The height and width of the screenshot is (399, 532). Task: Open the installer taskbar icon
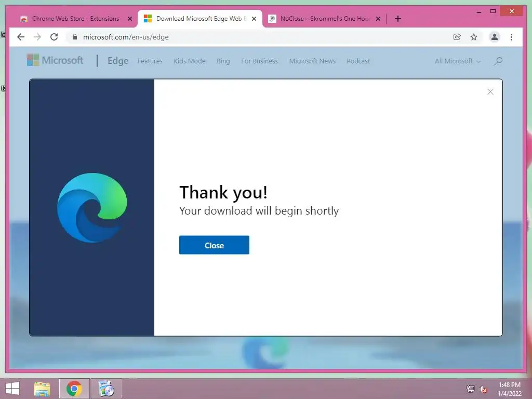(x=106, y=389)
